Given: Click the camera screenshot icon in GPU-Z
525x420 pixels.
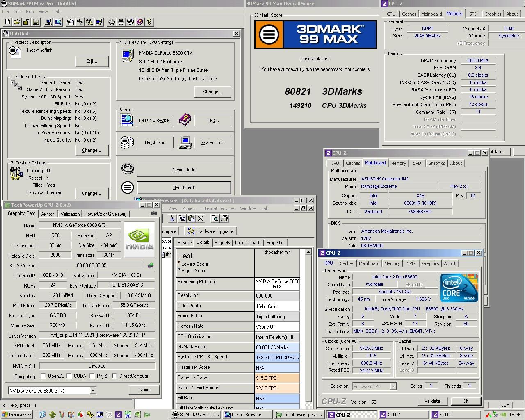Looking at the screenshot, I should [x=154, y=213].
